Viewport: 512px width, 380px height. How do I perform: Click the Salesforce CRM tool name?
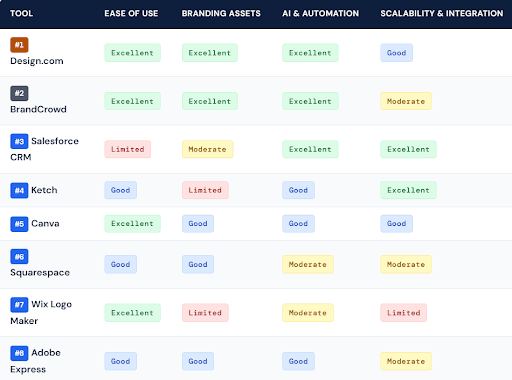45,149
